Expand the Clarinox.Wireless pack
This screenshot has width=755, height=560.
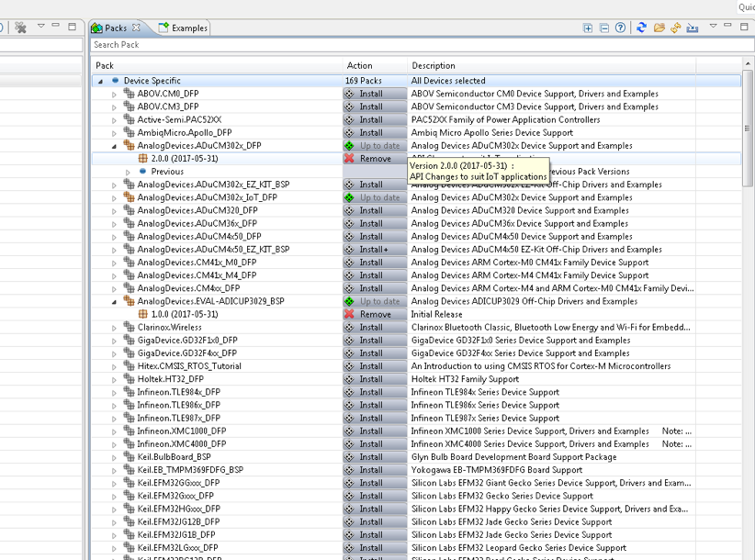[x=114, y=328]
